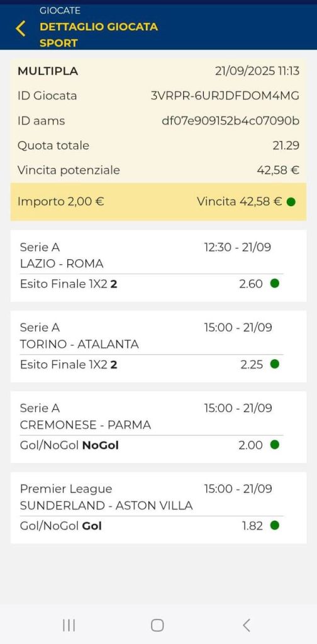Open the SUNDERLAND - ASTON VILLA match entry
317x644 pixels.
158,508
